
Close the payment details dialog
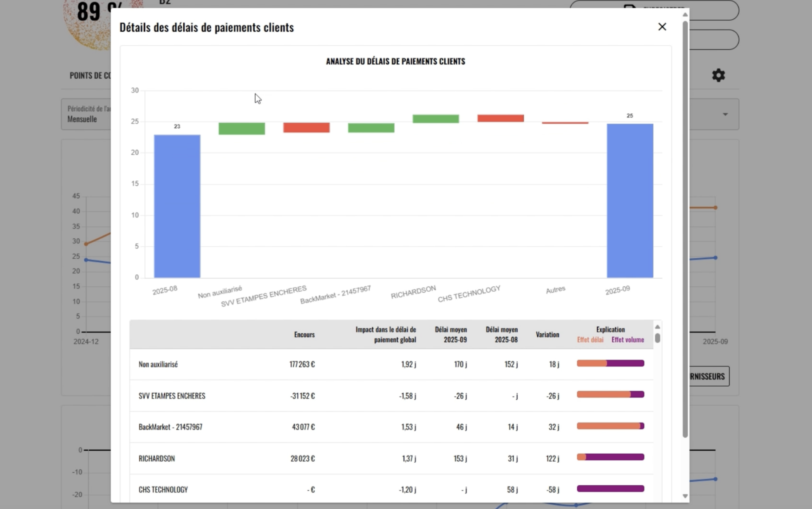tap(662, 27)
